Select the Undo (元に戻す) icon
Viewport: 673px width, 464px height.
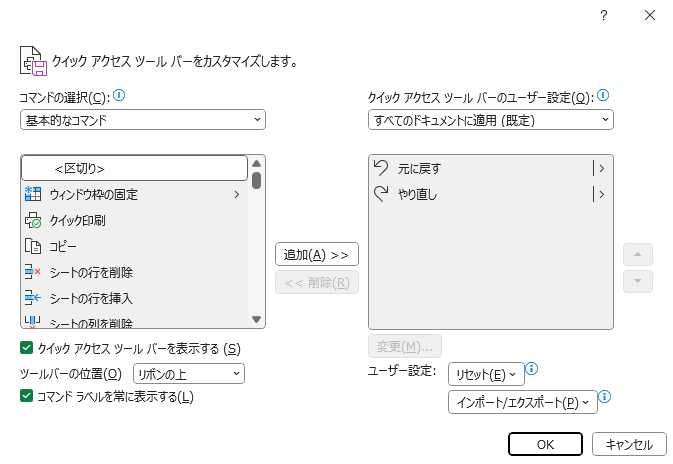pyautogui.click(x=381, y=168)
